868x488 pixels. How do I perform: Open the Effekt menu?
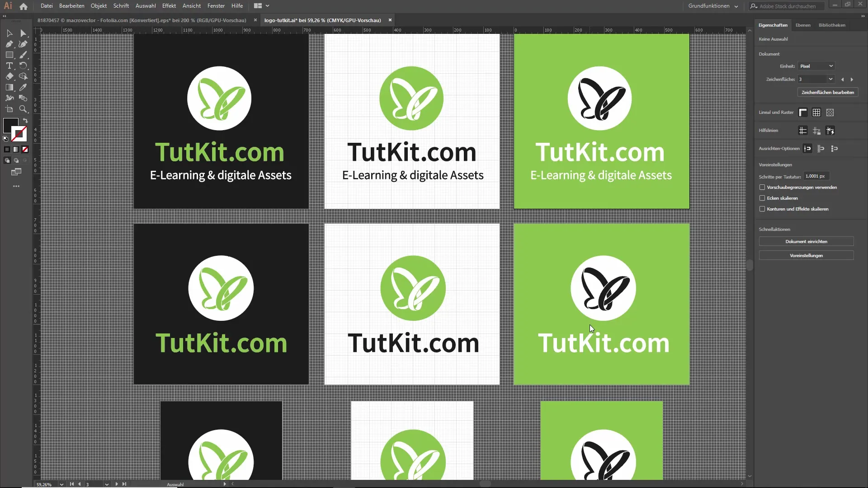169,6
